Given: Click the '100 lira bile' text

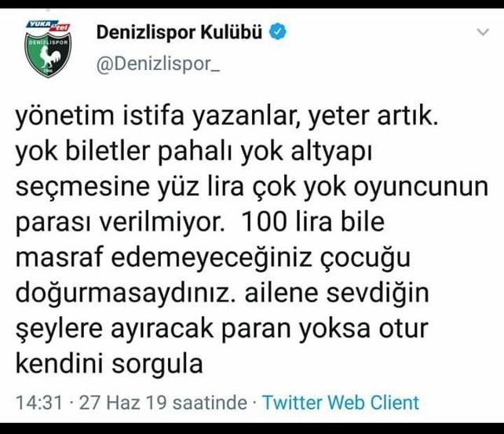Looking at the screenshot, I should (312, 222).
